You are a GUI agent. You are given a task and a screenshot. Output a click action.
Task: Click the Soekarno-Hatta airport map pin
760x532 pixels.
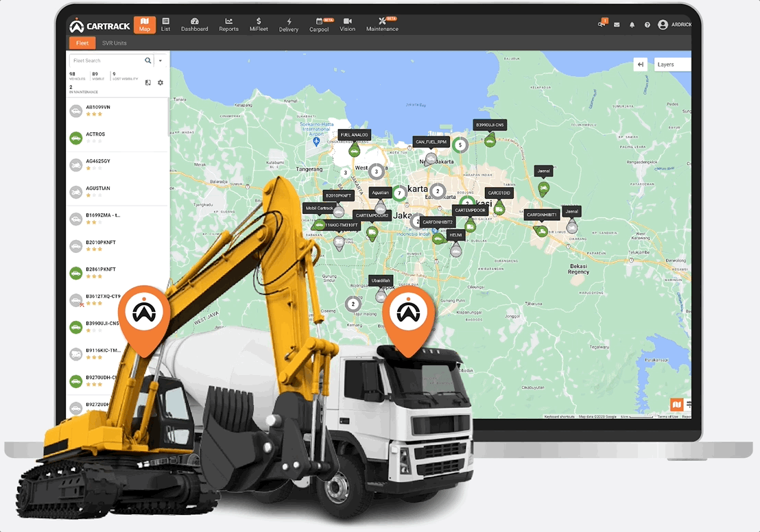pos(316,141)
